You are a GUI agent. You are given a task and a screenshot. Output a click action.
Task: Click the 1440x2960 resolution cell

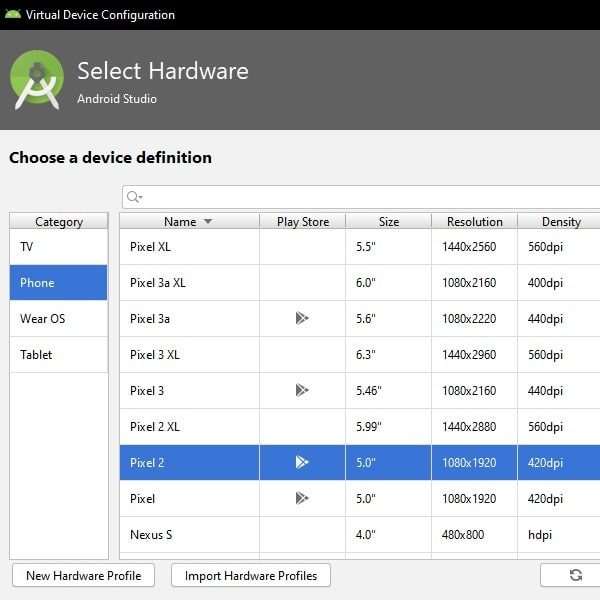pyautogui.click(x=474, y=355)
